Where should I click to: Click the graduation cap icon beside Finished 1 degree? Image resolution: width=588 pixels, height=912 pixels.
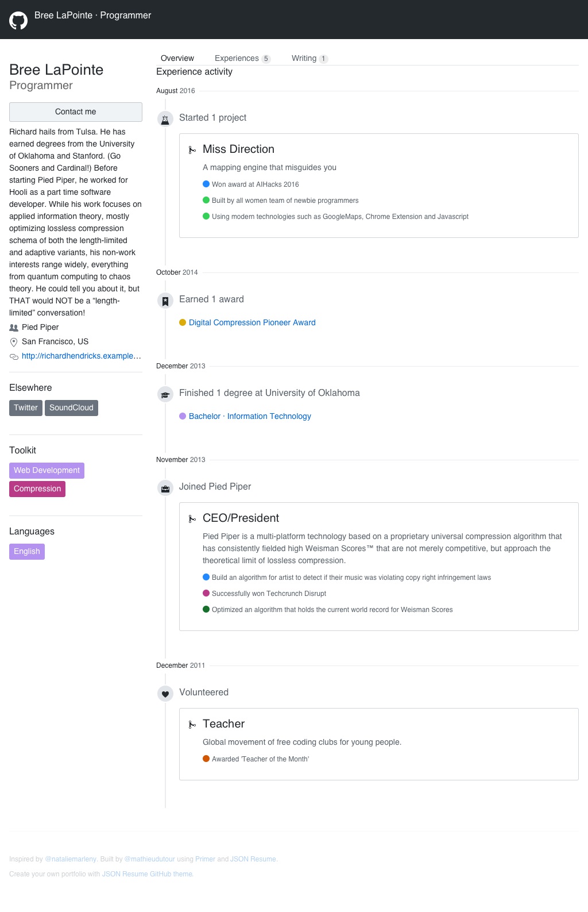[165, 394]
